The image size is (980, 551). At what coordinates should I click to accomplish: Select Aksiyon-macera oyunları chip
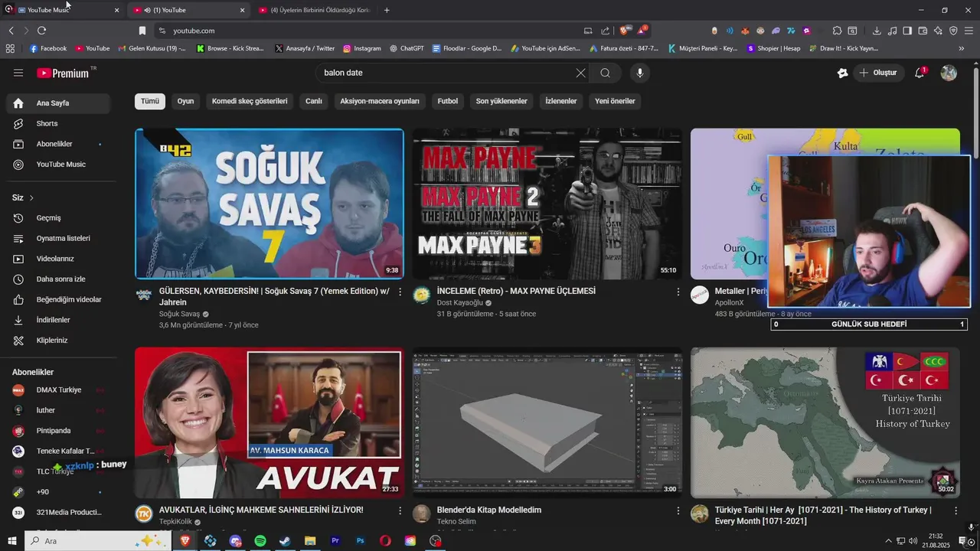[x=380, y=101]
